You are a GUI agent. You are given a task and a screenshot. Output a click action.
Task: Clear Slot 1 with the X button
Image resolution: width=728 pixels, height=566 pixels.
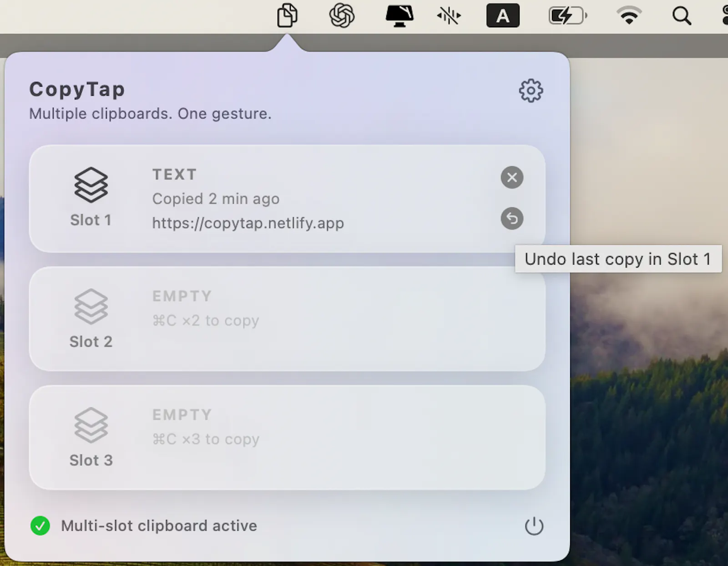pos(512,177)
